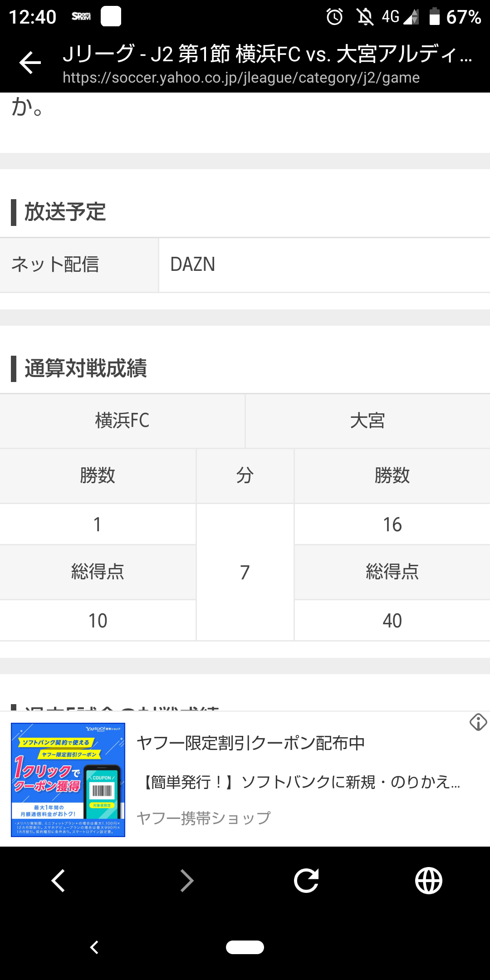
Task: Tap the ad info icon
Action: click(478, 722)
